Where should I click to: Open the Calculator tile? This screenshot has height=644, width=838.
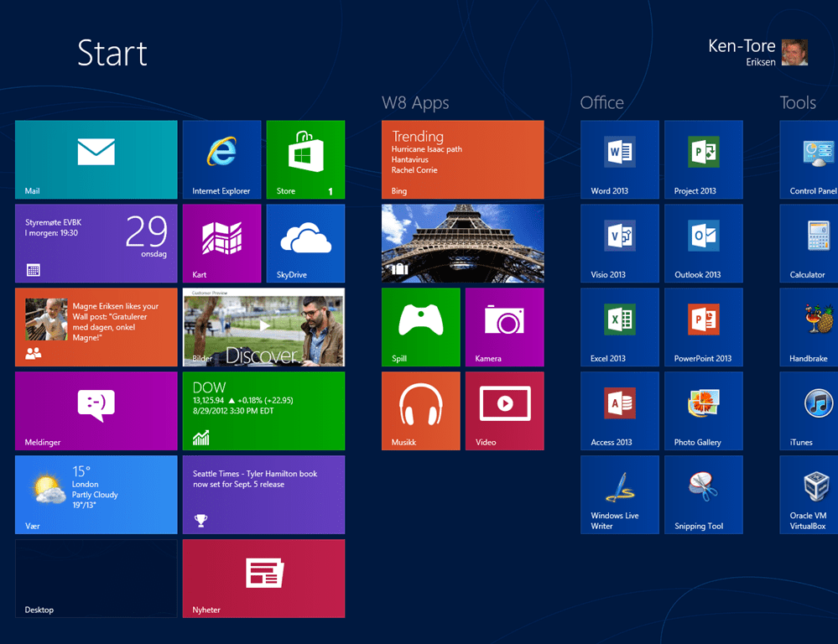(x=809, y=243)
